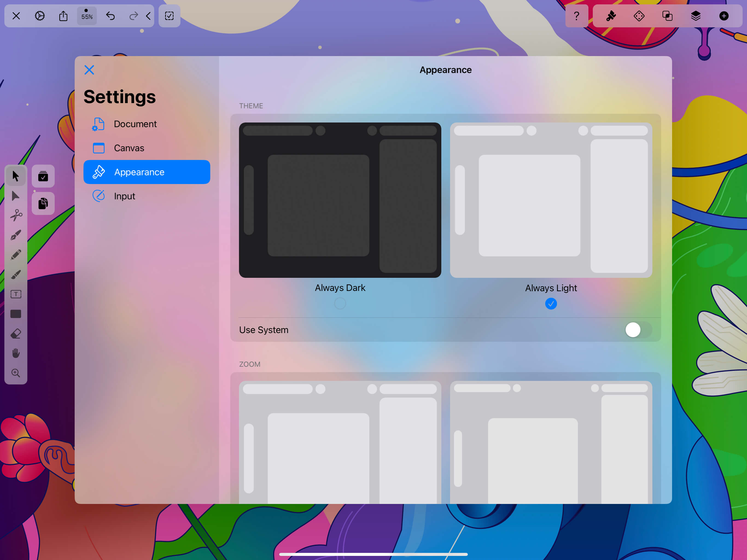Select the Selection arrow tool
The height and width of the screenshot is (560, 747).
(16, 176)
